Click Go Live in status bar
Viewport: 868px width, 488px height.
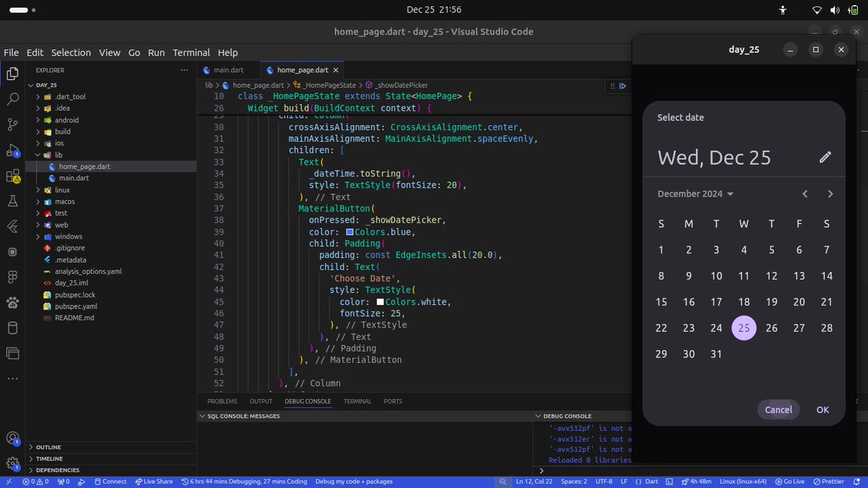(789, 481)
